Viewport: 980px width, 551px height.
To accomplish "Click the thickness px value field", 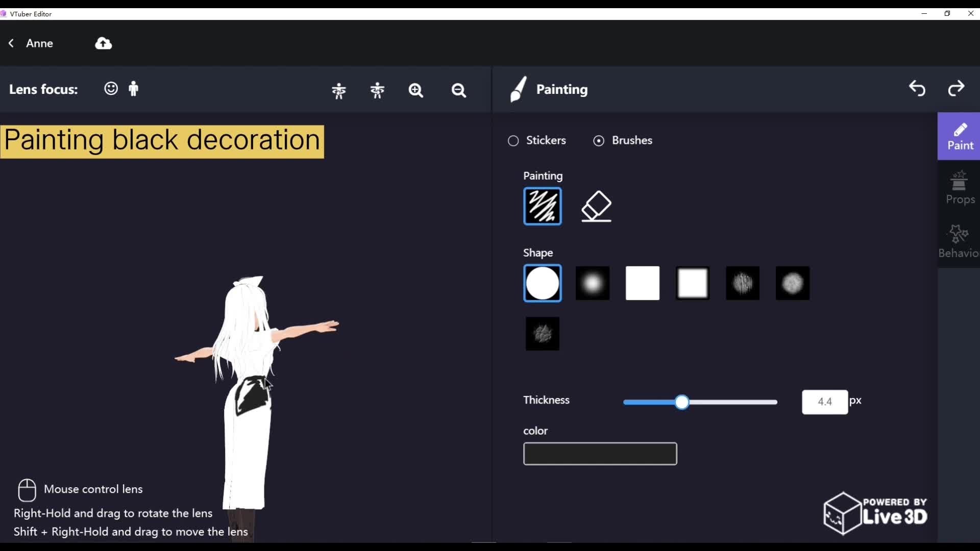I will tap(824, 402).
